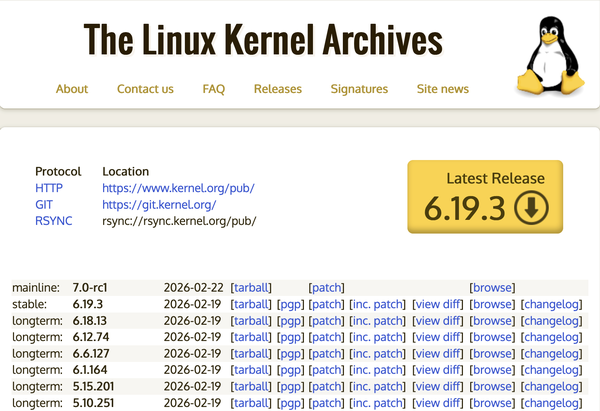Download tarball for stable 6.19.3
This screenshot has height=411, width=600.
pyautogui.click(x=251, y=304)
